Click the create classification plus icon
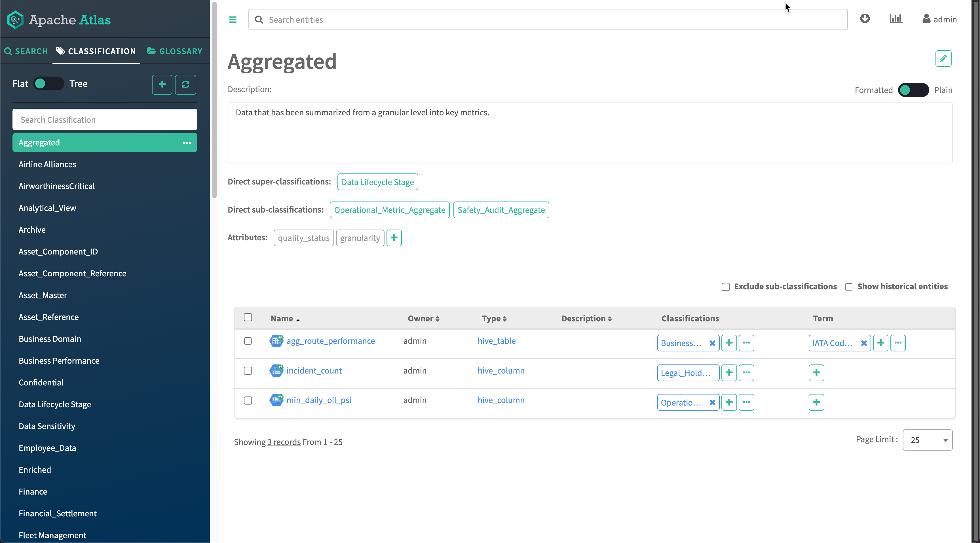The image size is (980, 543). [162, 84]
